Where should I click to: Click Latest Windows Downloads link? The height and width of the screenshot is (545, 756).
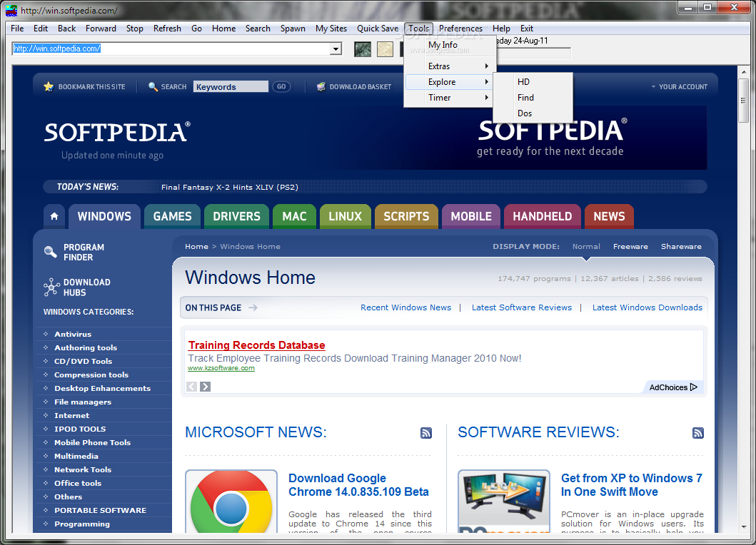pyautogui.click(x=647, y=307)
